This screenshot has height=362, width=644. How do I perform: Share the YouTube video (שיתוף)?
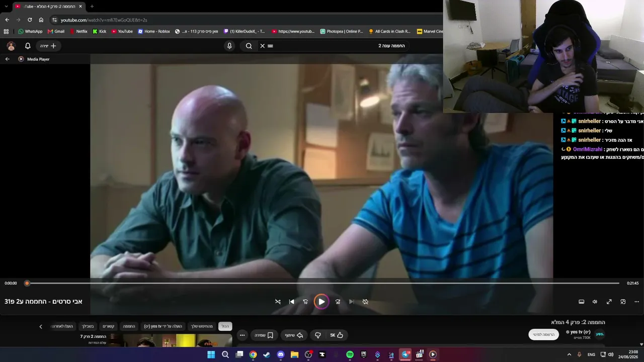click(294, 335)
